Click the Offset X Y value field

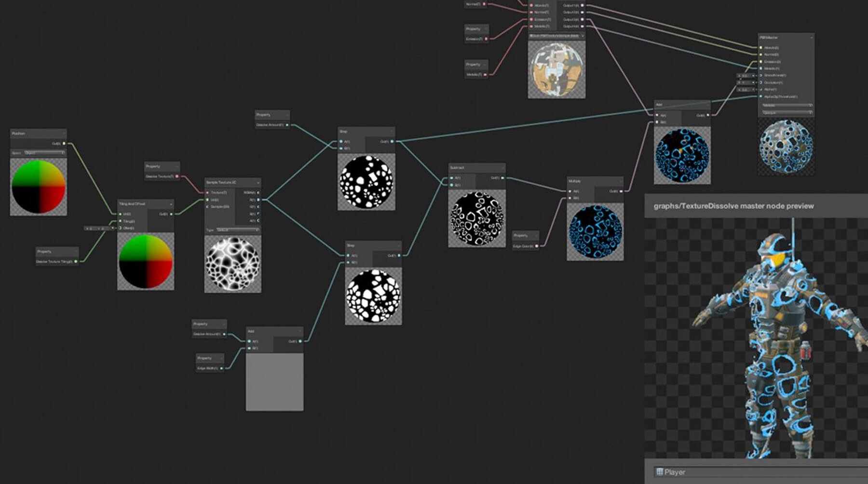(98, 228)
